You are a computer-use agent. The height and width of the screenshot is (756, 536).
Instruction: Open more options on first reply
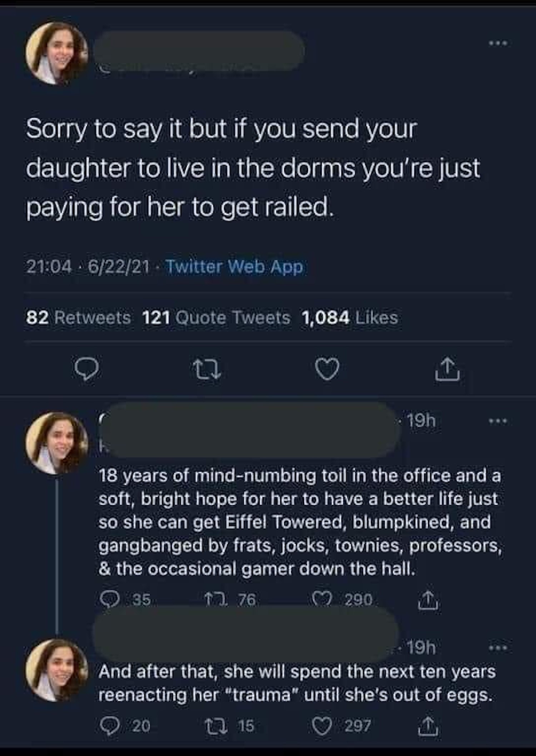coord(499,422)
